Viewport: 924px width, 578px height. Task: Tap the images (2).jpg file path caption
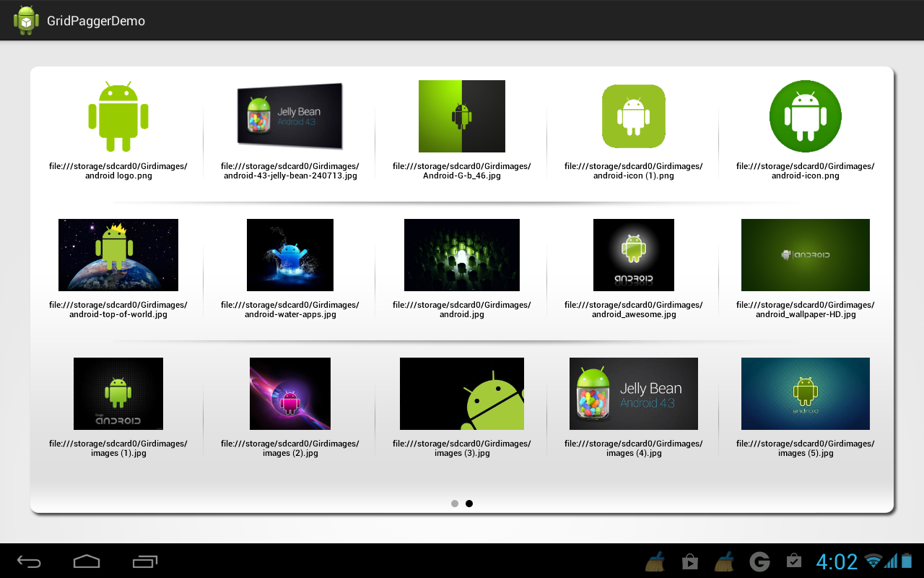[290, 449]
